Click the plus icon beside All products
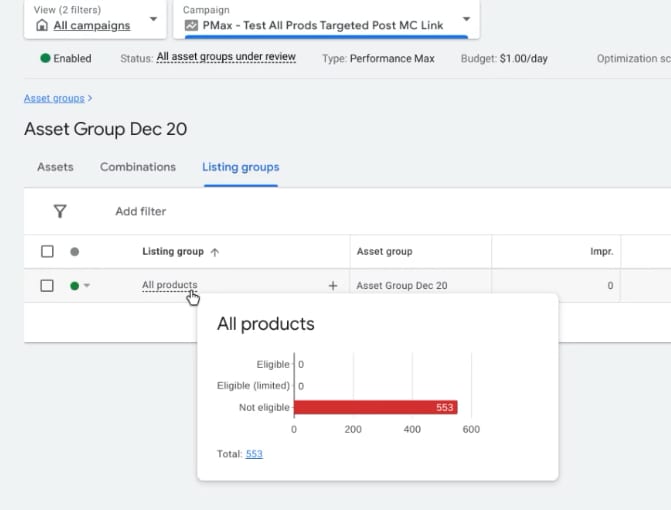The image size is (671, 510). tap(333, 285)
